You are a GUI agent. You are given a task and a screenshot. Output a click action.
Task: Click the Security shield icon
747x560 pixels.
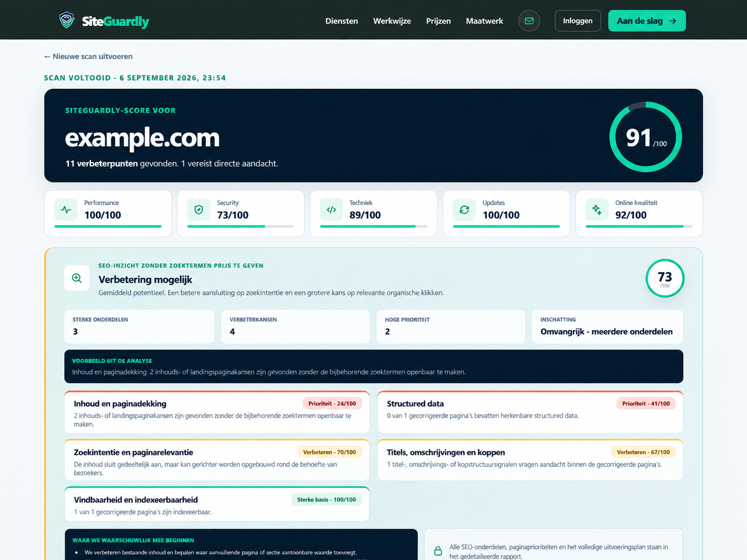coord(199,210)
